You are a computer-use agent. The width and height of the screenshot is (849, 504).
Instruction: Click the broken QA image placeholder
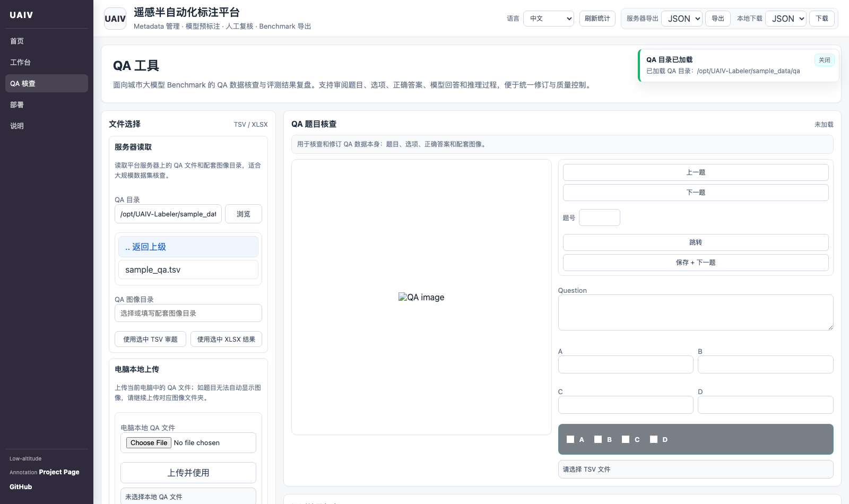coord(421,297)
